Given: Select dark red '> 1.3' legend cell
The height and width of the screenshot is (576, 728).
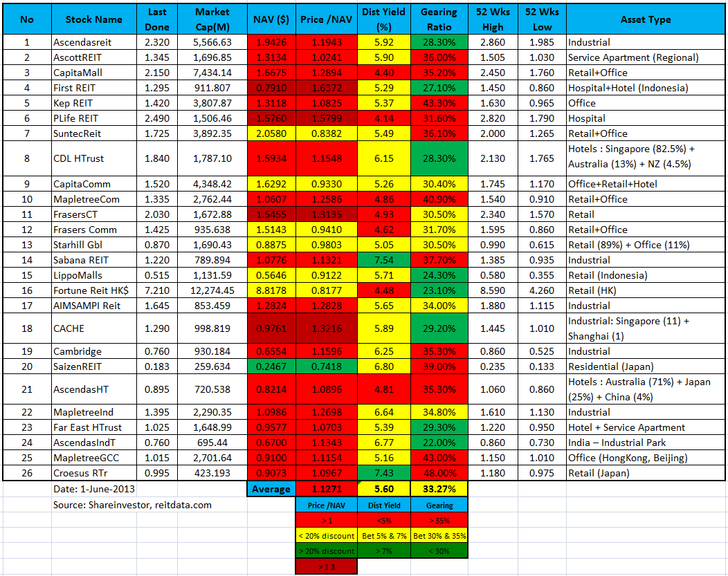Looking at the screenshot, I should click(x=327, y=567).
